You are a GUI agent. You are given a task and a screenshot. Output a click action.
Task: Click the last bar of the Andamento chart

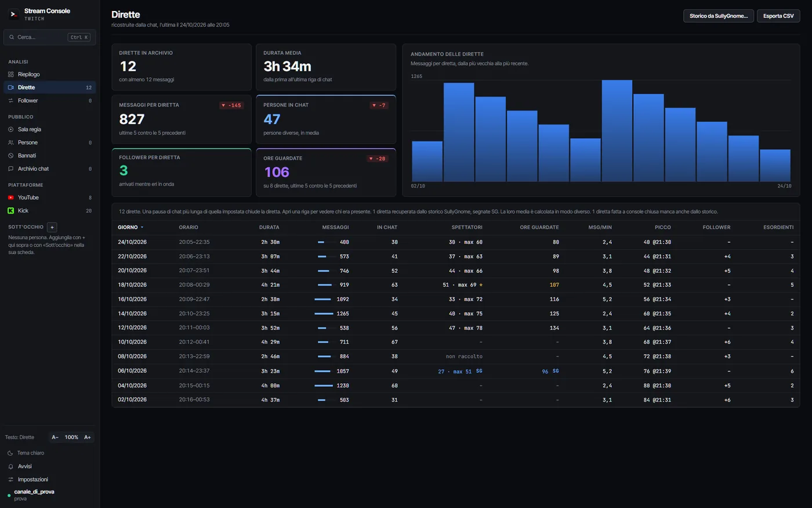click(775, 165)
